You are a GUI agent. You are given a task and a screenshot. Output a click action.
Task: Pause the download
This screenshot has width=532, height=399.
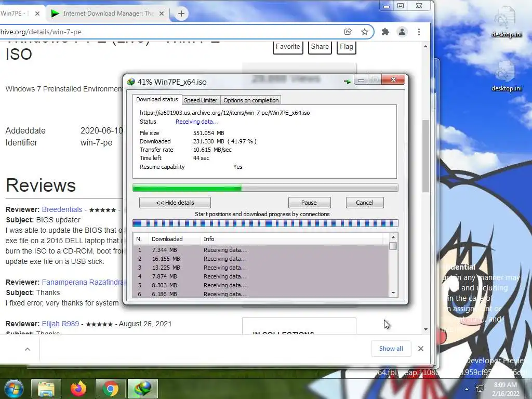[309, 203]
